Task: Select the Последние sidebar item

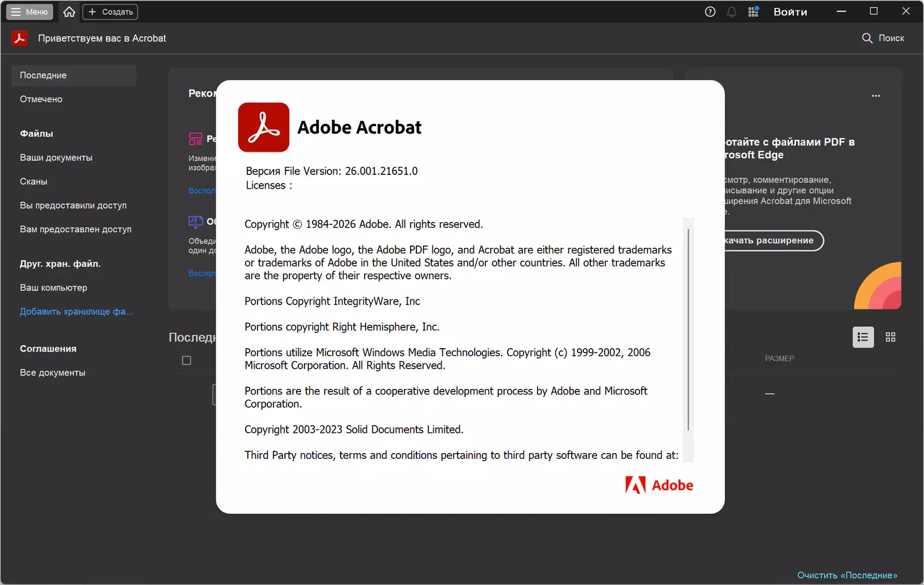Action: pos(73,75)
